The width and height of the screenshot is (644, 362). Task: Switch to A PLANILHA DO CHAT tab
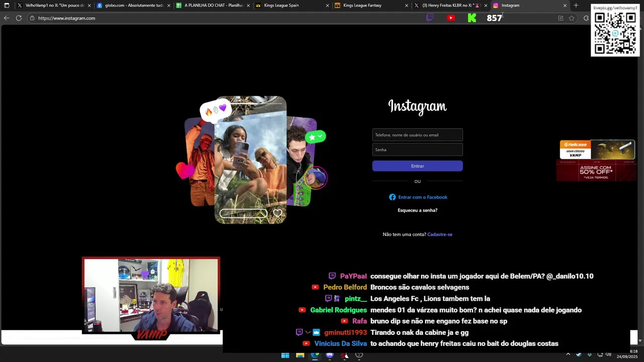(x=213, y=6)
